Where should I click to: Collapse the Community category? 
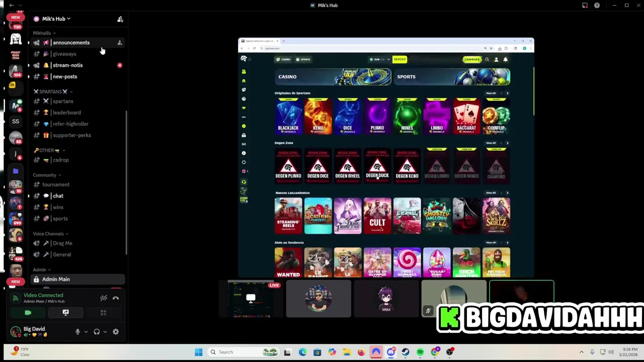47,175
